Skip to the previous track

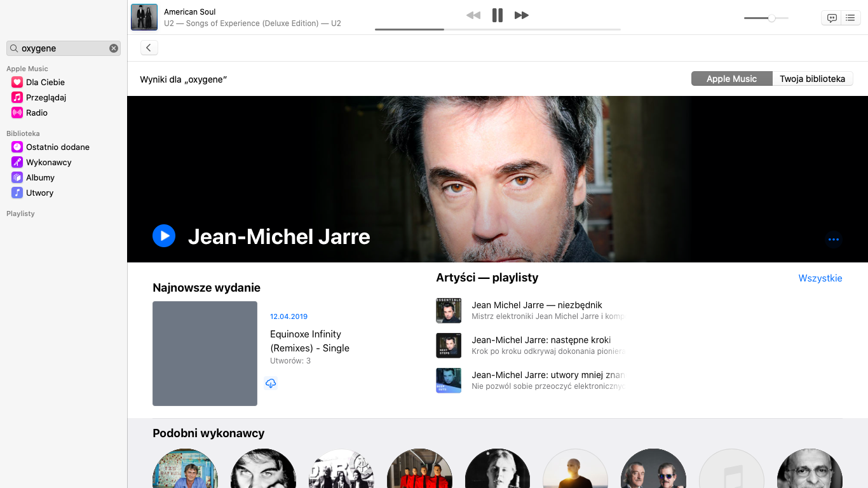[473, 15]
